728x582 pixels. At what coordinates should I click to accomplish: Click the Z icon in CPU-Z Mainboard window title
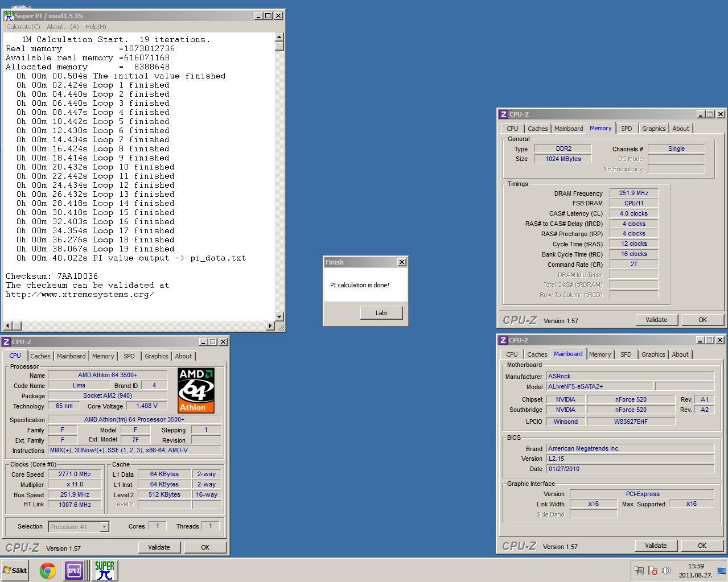(x=503, y=340)
